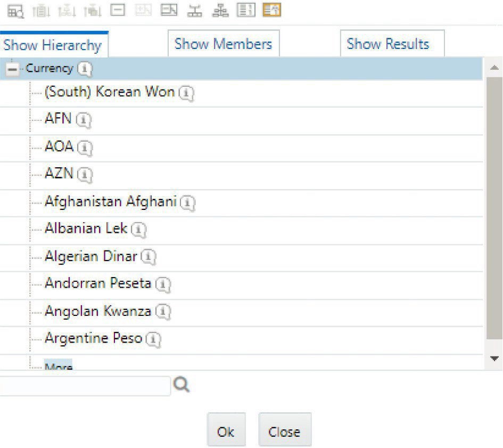Open info icon beside Albanian Lek
Image resolution: width=503 pixels, height=448 pixels.
pyautogui.click(x=138, y=230)
